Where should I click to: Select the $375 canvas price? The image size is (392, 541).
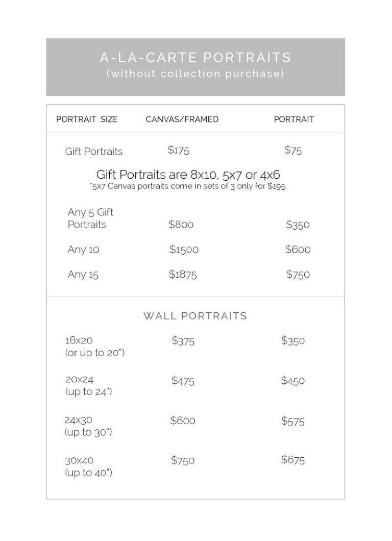click(x=183, y=341)
